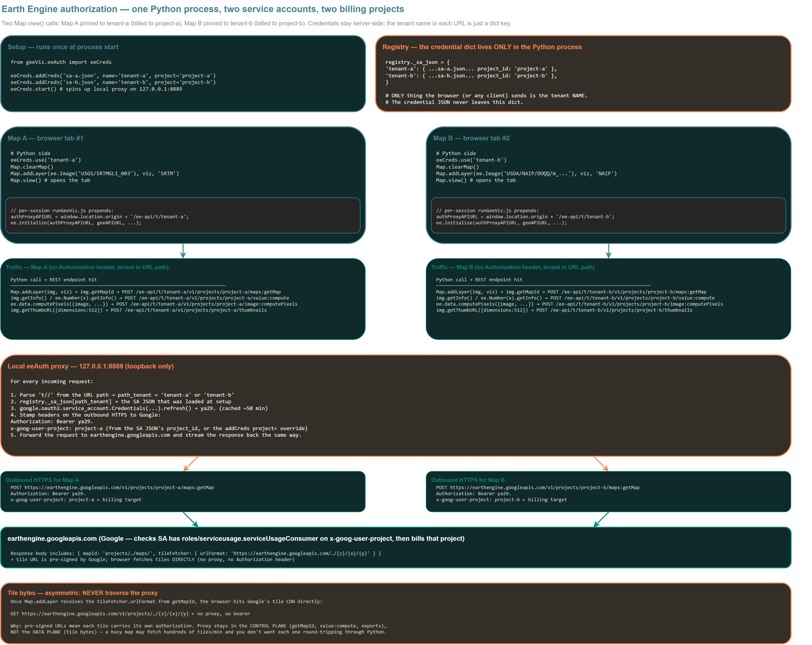Select the heading "Traffic — Map B"
The height and width of the screenshot is (645, 812).
[513, 267]
